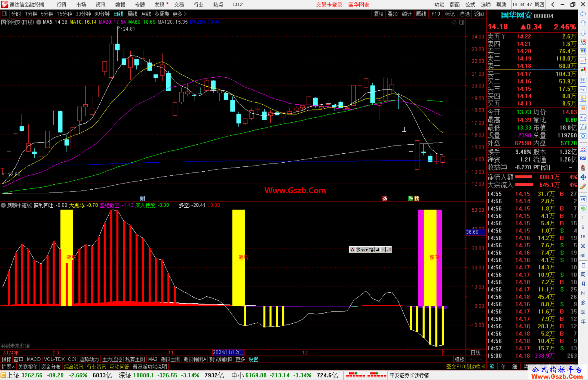Open indicator dropdown next to 麒麟中短线
This screenshot has height=380, width=588.
(3, 205)
